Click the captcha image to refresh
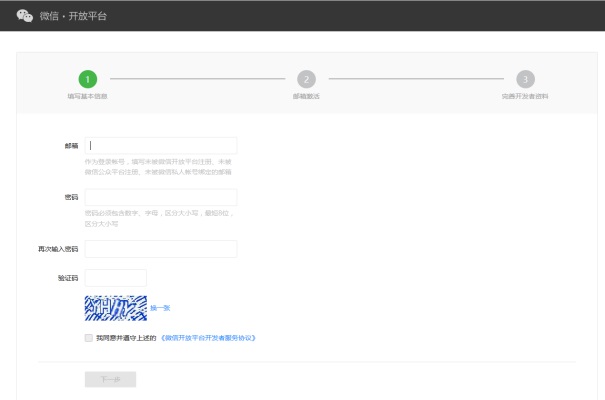 [116, 308]
